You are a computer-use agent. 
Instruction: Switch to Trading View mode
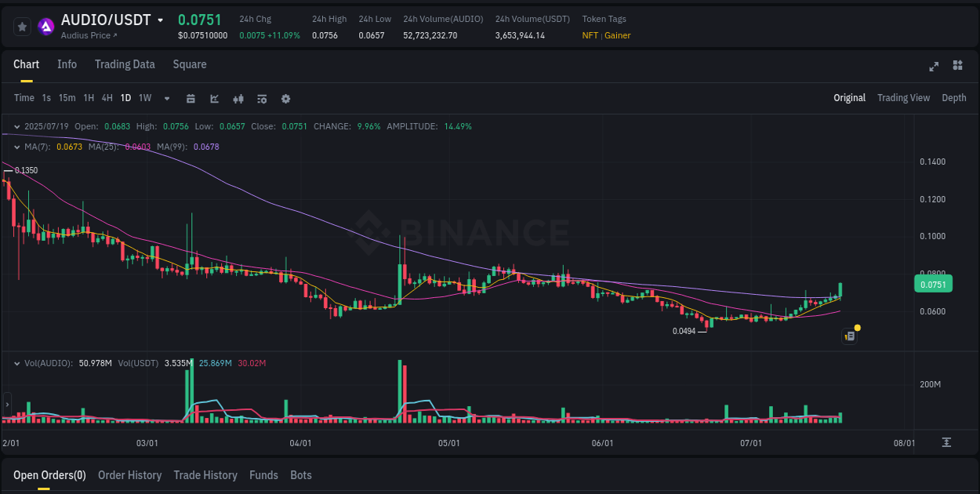click(x=903, y=98)
